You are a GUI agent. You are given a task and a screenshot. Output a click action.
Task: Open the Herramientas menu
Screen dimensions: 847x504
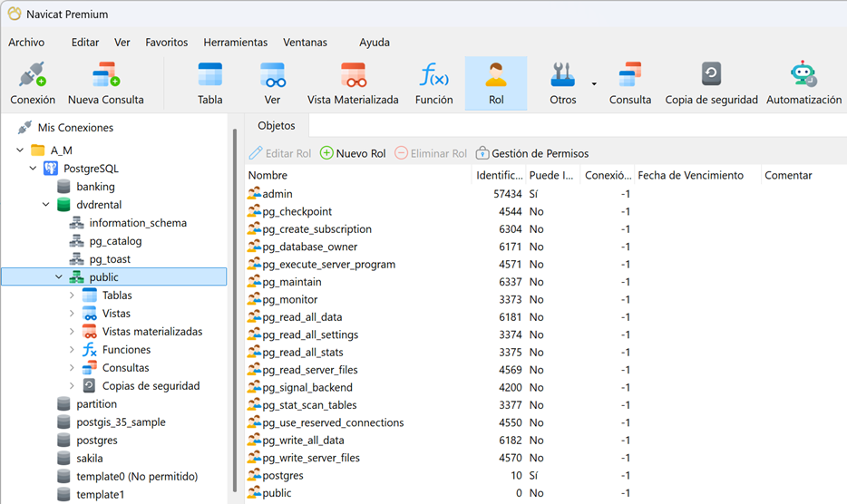236,42
